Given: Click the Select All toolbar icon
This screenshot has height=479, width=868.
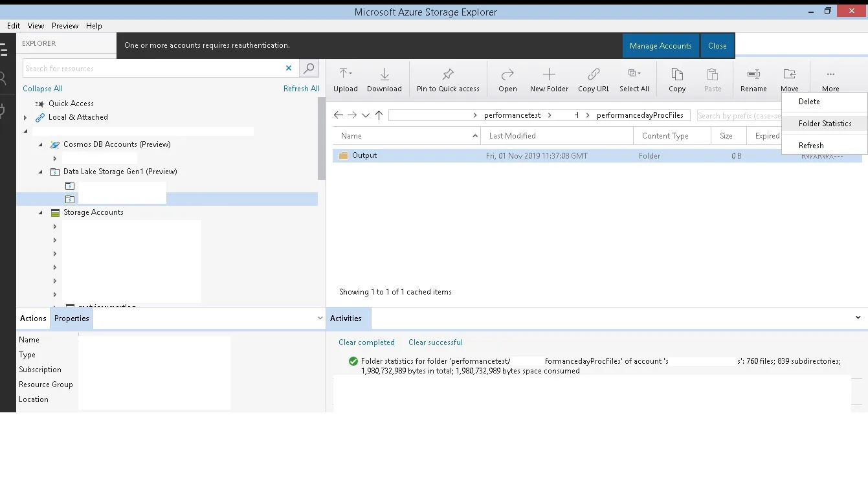Looking at the screenshot, I should point(634,74).
